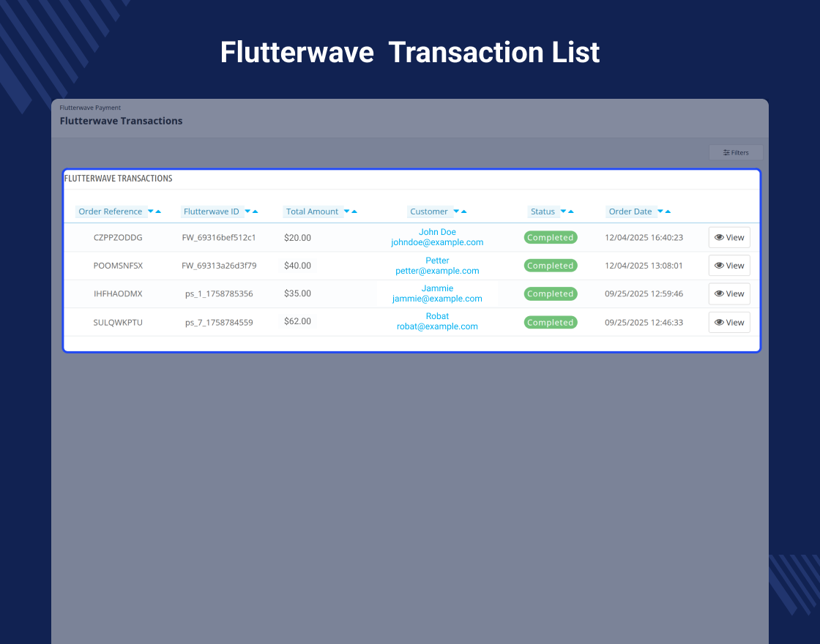Click the eye icon on John Doe's View button
Screen dimensions: 820x644
pos(720,237)
